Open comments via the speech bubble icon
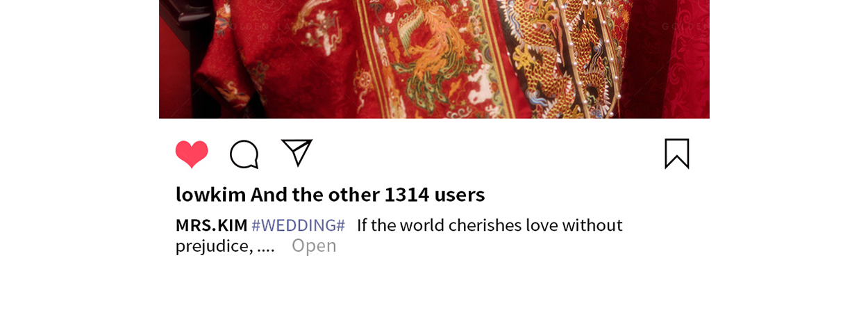This screenshot has height=331, width=868. pyautogui.click(x=244, y=154)
